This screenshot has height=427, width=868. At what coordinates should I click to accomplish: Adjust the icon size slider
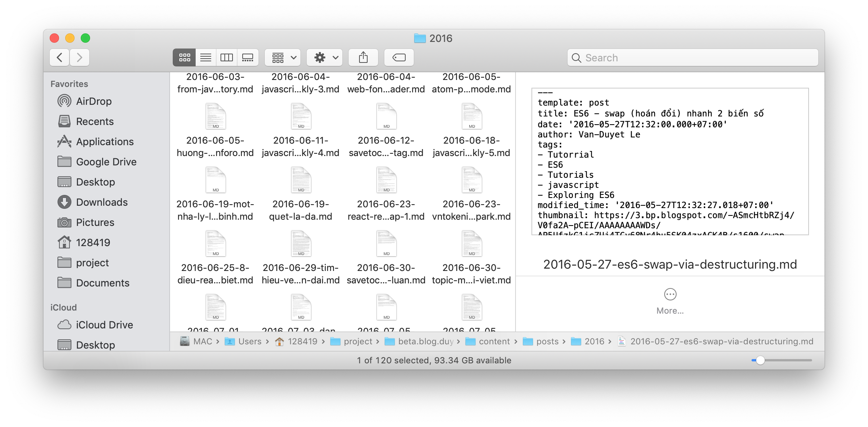pyautogui.click(x=760, y=360)
